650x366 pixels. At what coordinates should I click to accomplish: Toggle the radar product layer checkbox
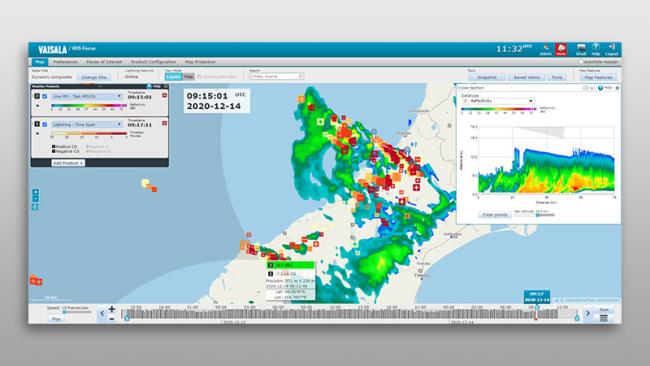(45, 96)
